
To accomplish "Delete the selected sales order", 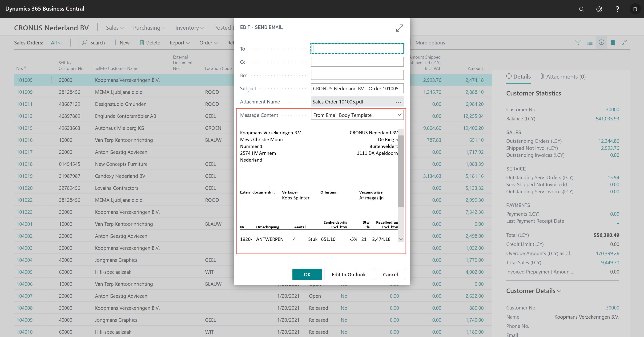I will click(x=150, y=43).
